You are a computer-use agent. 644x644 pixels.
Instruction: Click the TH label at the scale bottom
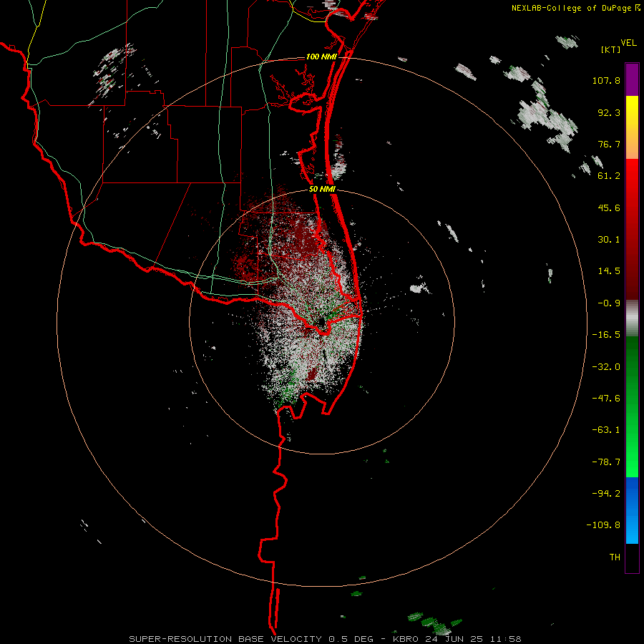(x=615, y=557)
